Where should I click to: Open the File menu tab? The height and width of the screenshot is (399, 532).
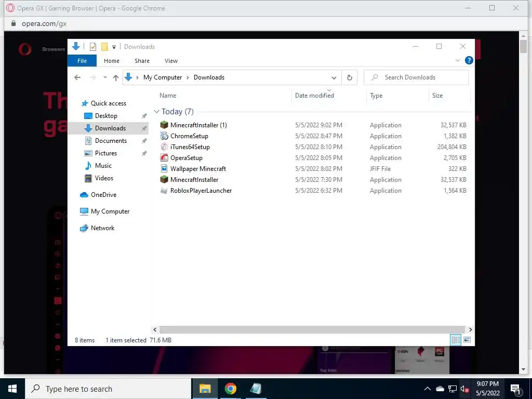point(82,61)
